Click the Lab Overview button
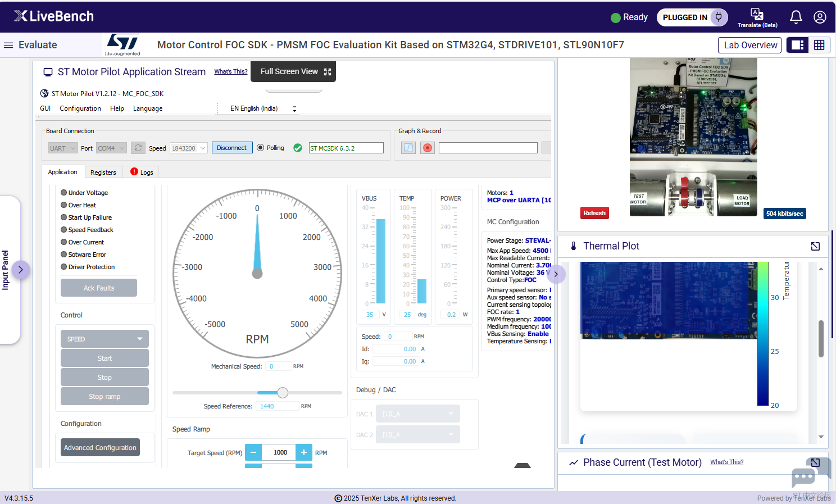The image size is (836, 504). point(750,45)
